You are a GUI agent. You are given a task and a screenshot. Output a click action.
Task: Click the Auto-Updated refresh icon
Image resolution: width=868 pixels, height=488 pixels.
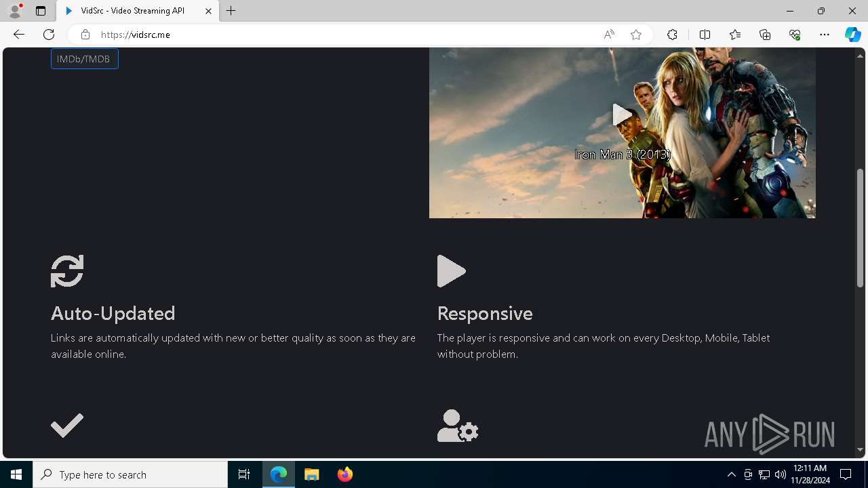pos(67,271)
